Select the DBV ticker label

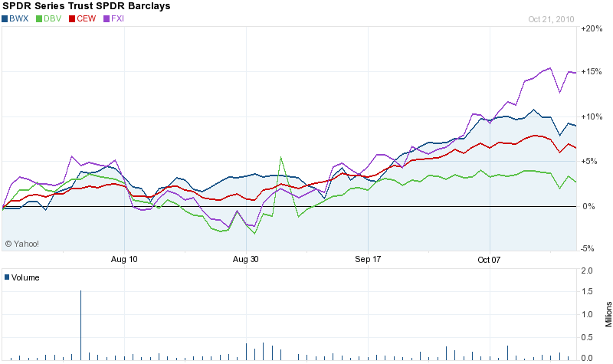[52, 18]
